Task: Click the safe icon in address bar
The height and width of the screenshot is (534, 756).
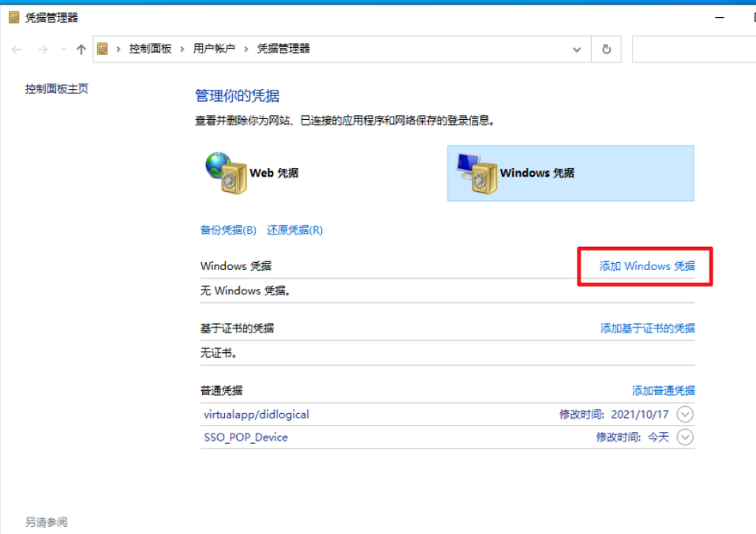Action: [x=102, y=49]
